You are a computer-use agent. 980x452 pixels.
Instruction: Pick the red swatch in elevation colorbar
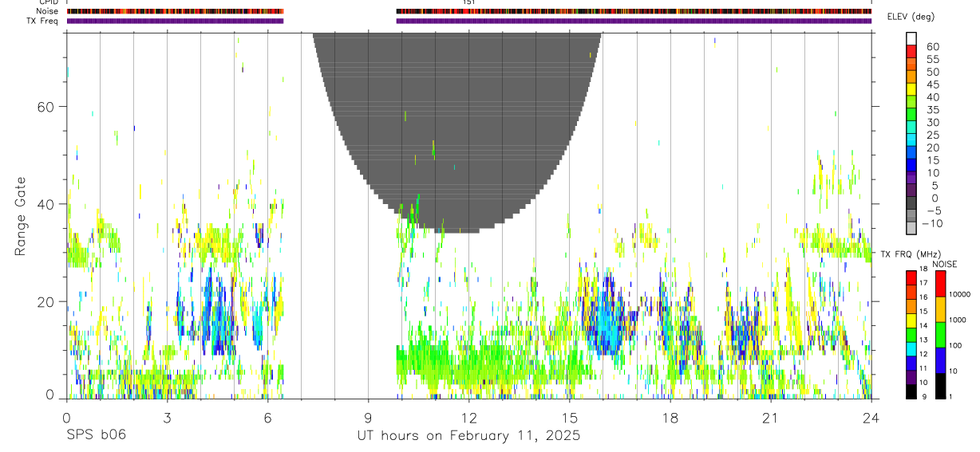911,51
